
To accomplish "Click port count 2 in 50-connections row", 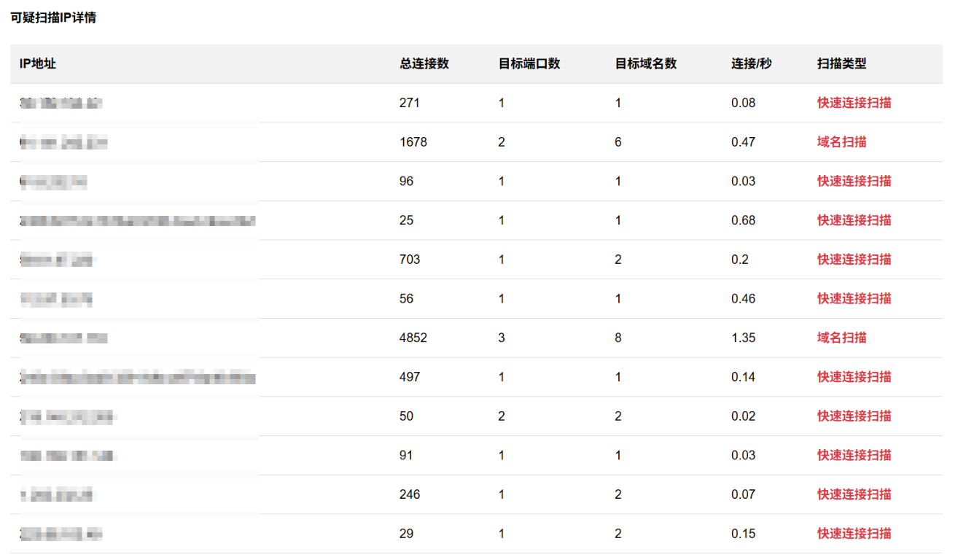I will pos(502,416).
